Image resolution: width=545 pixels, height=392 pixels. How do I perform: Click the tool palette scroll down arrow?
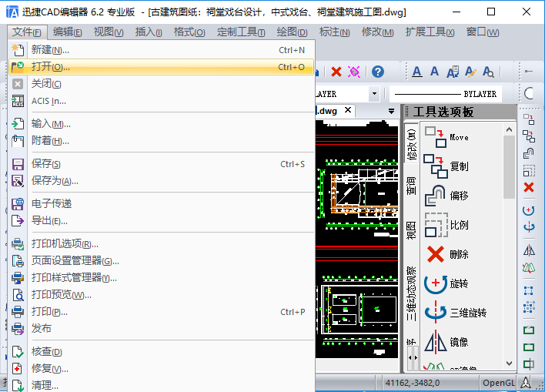click(509, 364)
